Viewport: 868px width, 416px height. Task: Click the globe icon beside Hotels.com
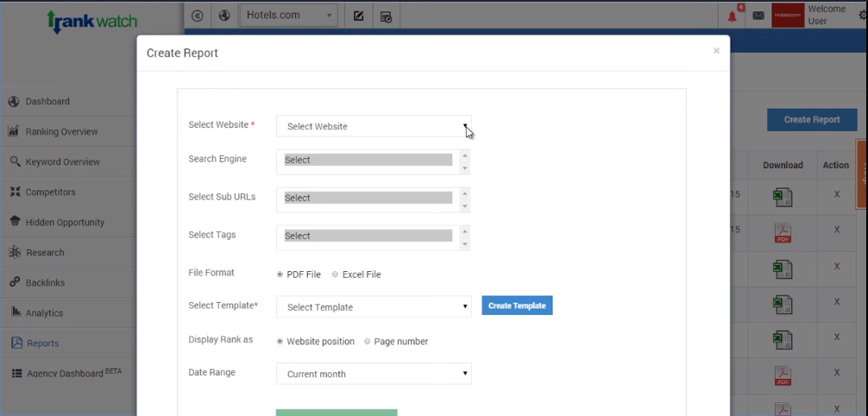pyautogui.click(x=224, y=16)
